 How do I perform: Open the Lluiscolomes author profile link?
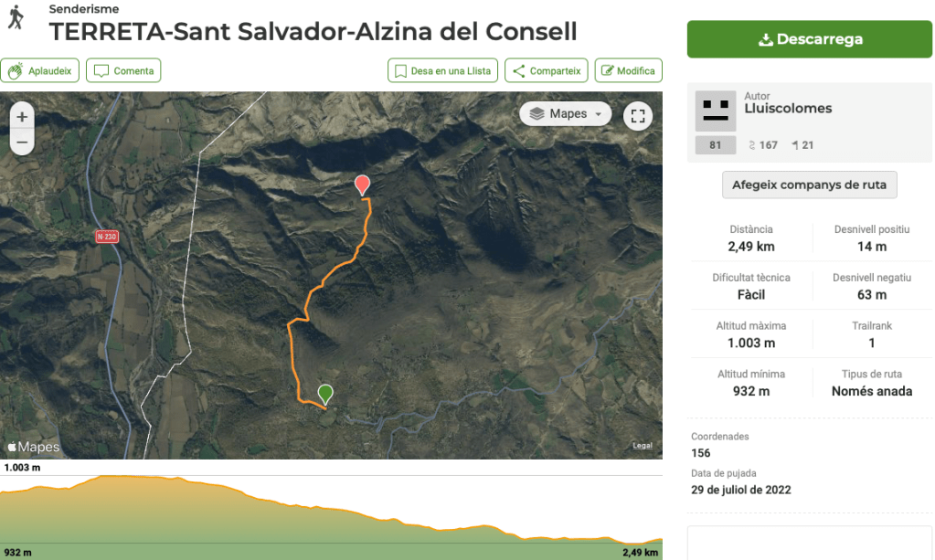tap(788, 109)
